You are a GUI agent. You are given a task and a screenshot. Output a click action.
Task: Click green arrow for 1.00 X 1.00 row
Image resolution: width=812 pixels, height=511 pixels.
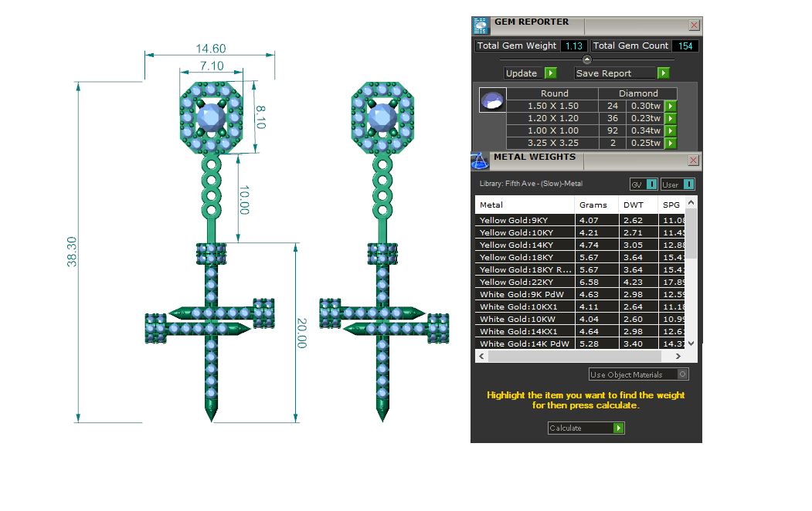(670, 131)
